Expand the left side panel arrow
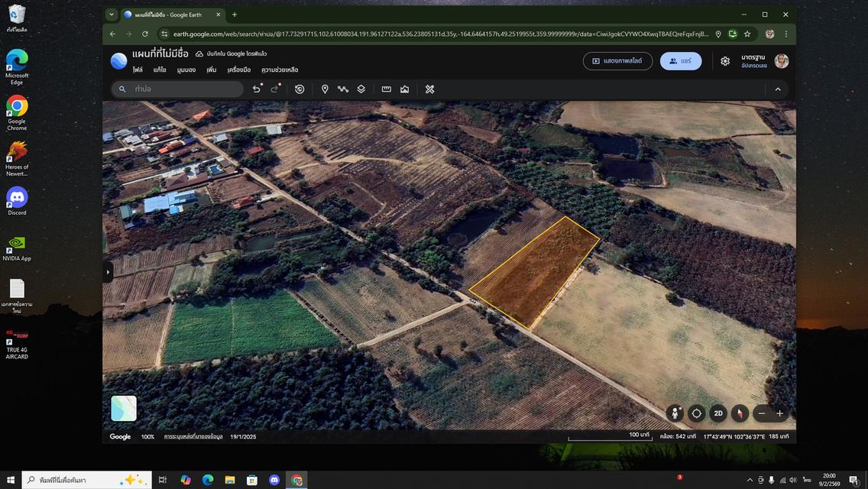The height and width of the screenshot is (489, 868). pyautogui.click(x=108, y=271)
